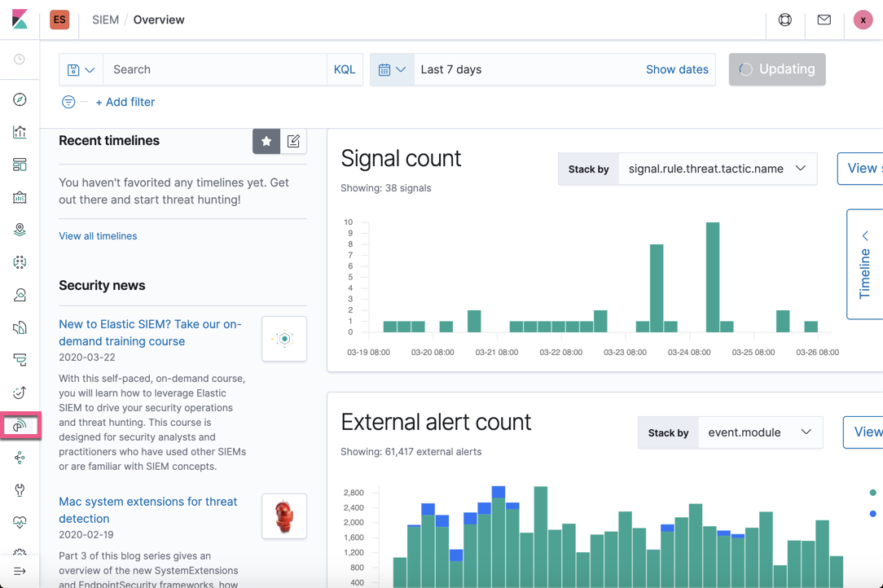Screen dimensions: 883x588
Task: Click the Overview breadcrumb
Action: 159,20
